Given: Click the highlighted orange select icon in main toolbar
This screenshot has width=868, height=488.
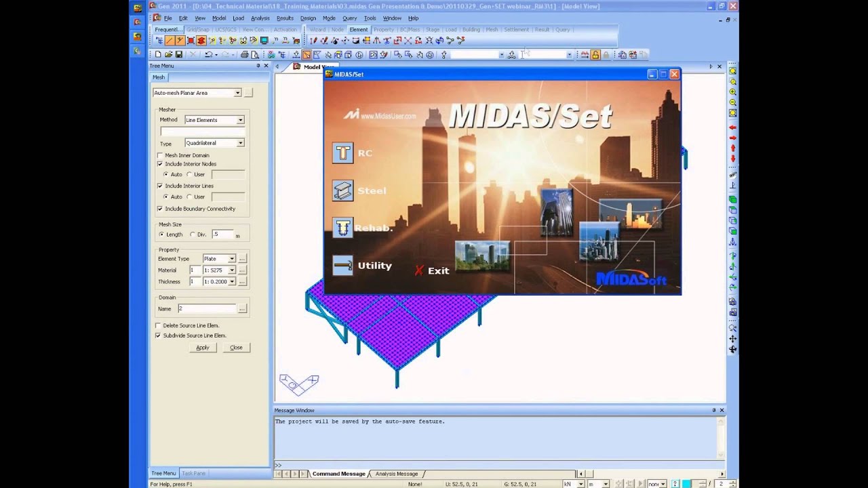Looking at the screenshot, I should [307, 54].
